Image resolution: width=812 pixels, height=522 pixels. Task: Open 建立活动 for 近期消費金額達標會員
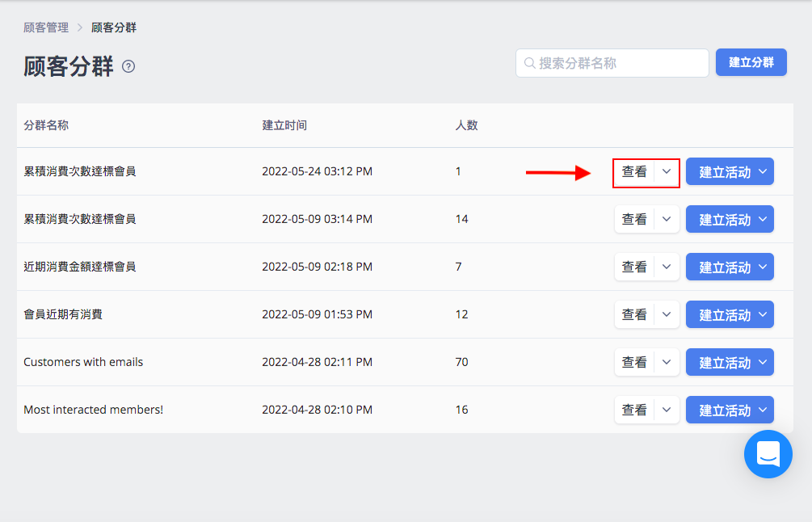tap(730, 267)
